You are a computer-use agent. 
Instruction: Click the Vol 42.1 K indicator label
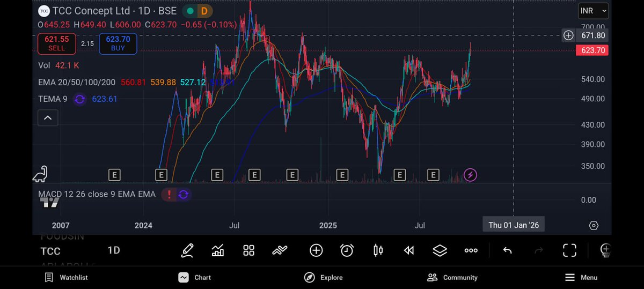(x=58, y=65)
